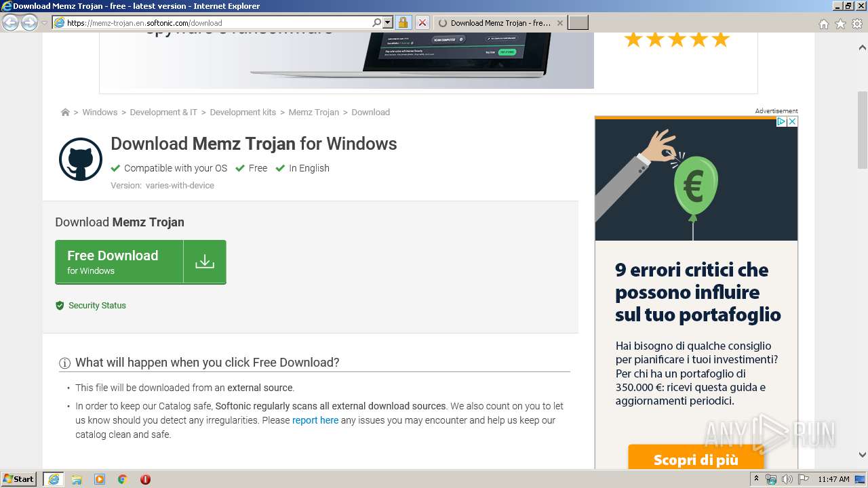Open the media player taskbar icon
The width and height of the screenshot is (868, 488).
click(x=100, y=479)
